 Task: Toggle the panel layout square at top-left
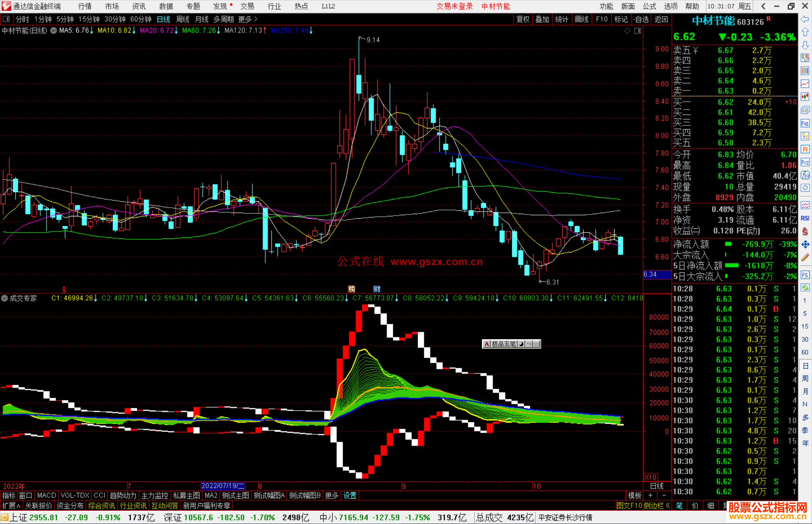[6, 19]
